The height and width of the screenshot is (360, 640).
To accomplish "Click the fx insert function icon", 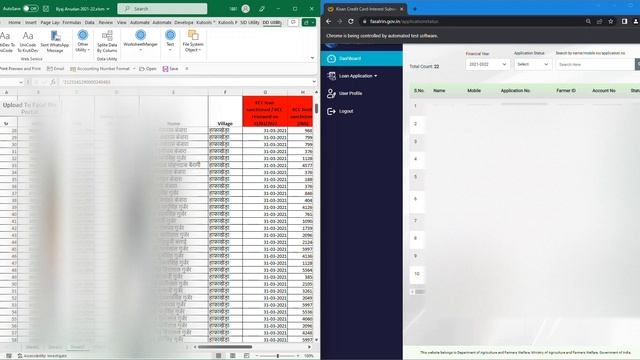I will [53, 82].
